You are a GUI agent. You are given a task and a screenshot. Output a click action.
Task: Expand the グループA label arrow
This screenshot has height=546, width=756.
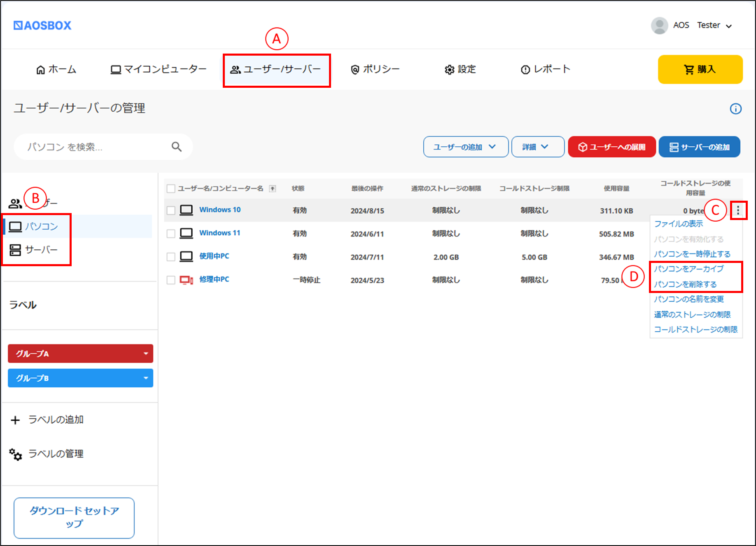pyautogui.click(x=146, y=354)
